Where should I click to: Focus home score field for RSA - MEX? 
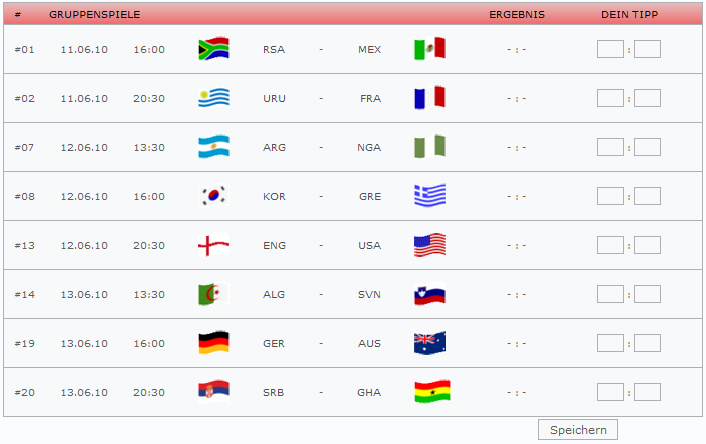pyautogui.click(x=610, y=49)
